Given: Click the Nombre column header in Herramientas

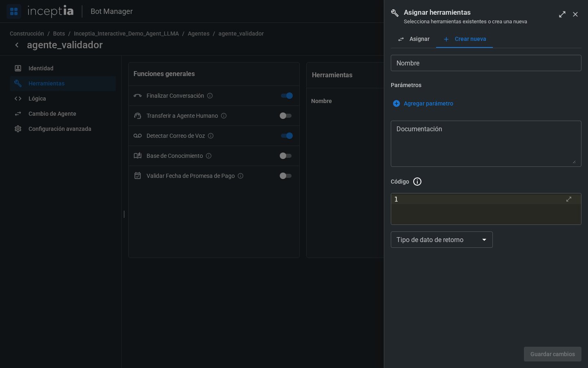Looking at the screenshot, I should coord(321,101).
